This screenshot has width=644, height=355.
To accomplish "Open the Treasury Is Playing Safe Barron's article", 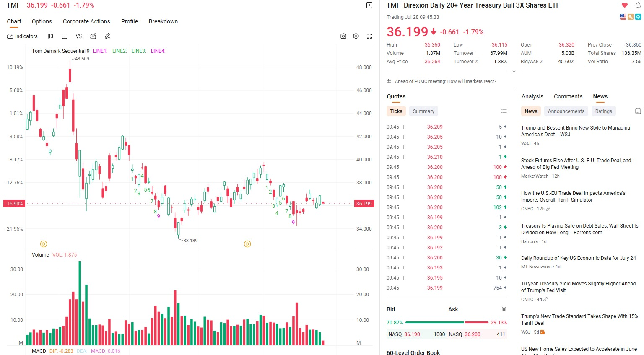I will (580, 229).
